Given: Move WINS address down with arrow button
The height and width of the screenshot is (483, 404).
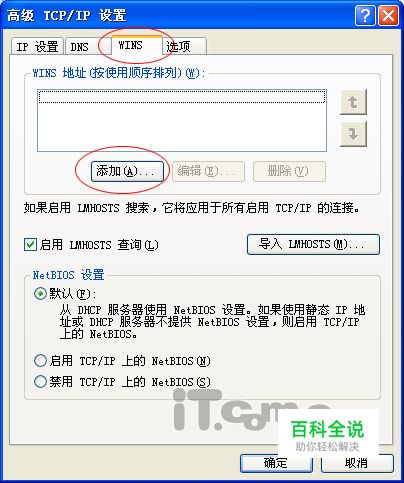Looking at the screenshot, I should tap(353, 134).
